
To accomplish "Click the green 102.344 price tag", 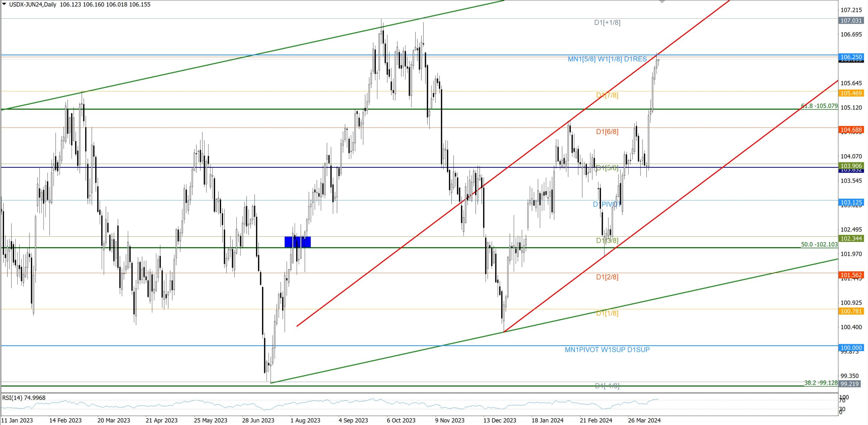I will 851,239.
